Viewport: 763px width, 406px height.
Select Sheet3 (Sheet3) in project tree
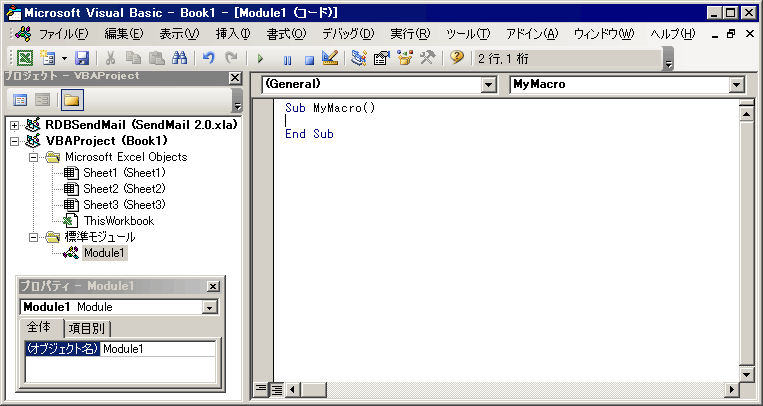124,205
